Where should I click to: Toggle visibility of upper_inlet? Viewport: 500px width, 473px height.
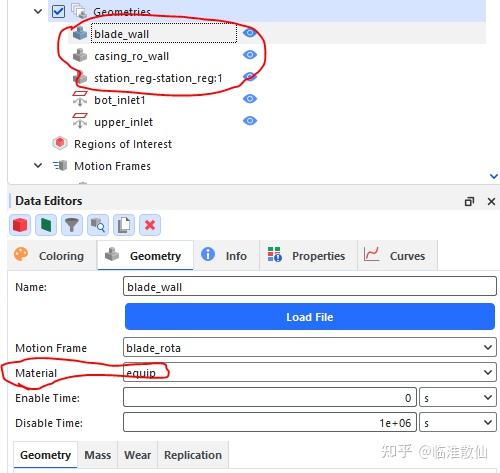pyautogui.click(x=250, y=121)
